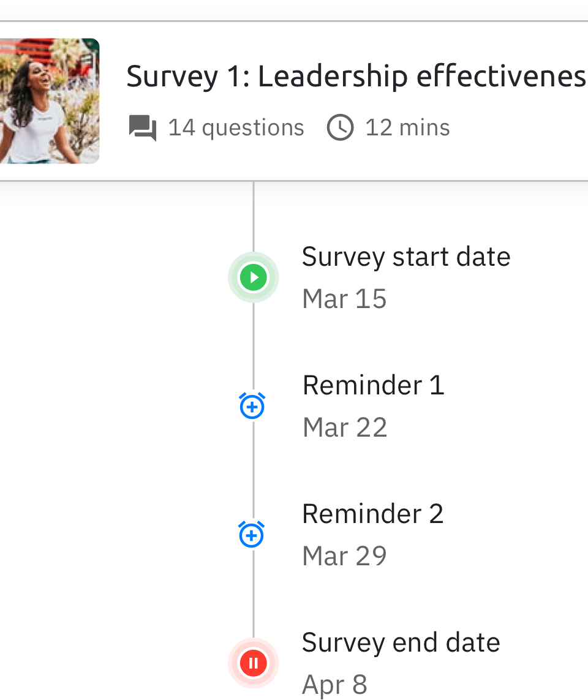The image size is (588, 700).
Task: Open the survey cover photo thumbnail
Action: click(50, 101)
